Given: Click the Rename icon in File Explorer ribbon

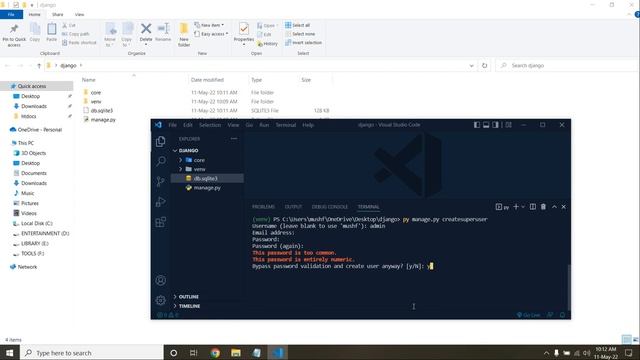Looking at the screenshot, I should pos(163,33).
